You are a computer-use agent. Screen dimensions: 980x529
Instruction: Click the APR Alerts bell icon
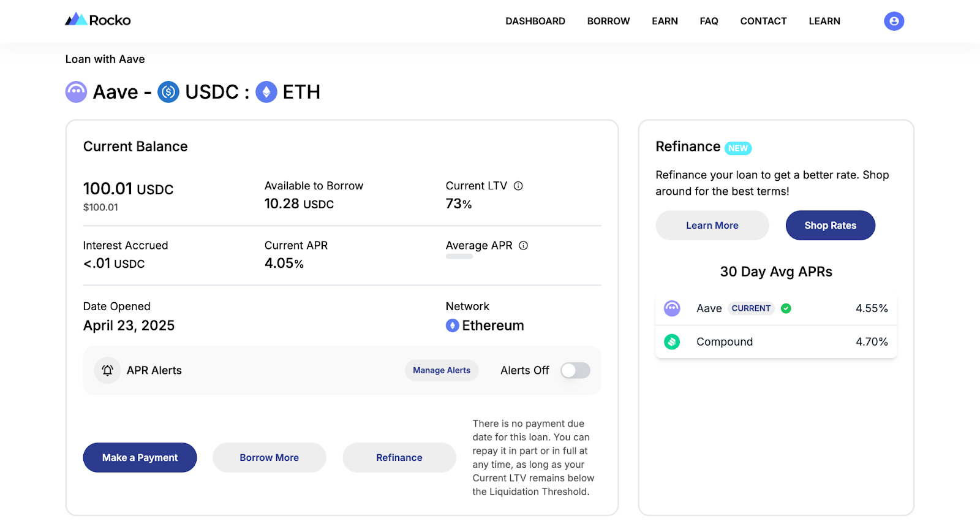(x=107, y=370)
